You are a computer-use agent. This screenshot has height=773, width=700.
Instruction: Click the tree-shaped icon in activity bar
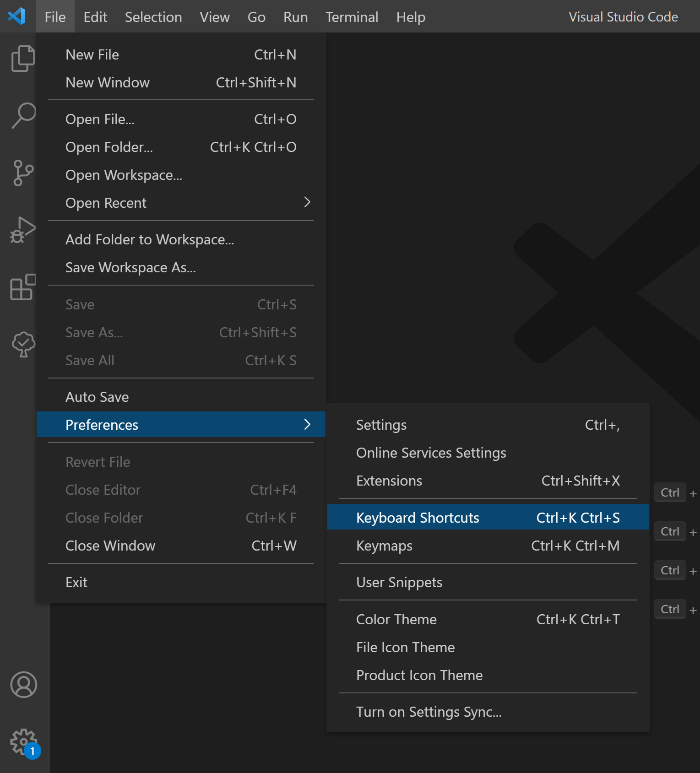tap(23, 344)
